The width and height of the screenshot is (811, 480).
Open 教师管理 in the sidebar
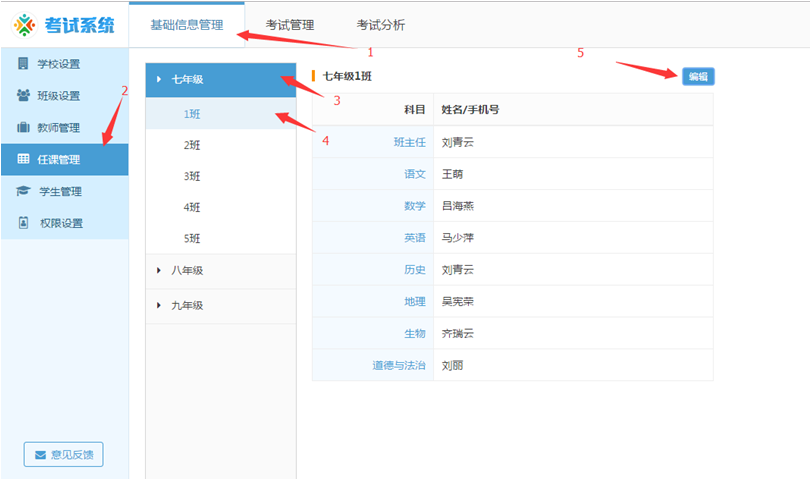[x=65, y=128]
